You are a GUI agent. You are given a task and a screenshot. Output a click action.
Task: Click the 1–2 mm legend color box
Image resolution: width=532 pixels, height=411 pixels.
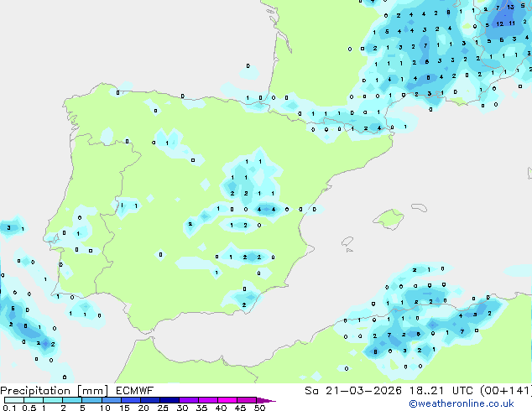pos(53,400)
